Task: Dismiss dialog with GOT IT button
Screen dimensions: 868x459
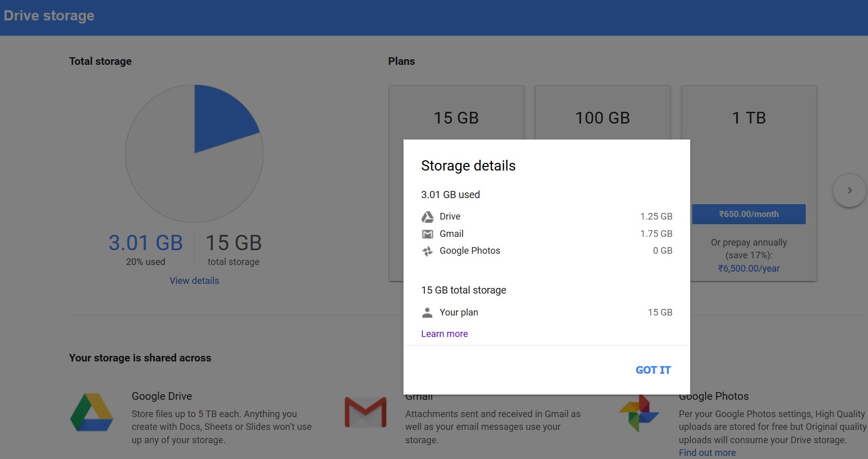Action: (x=653, y=370)
